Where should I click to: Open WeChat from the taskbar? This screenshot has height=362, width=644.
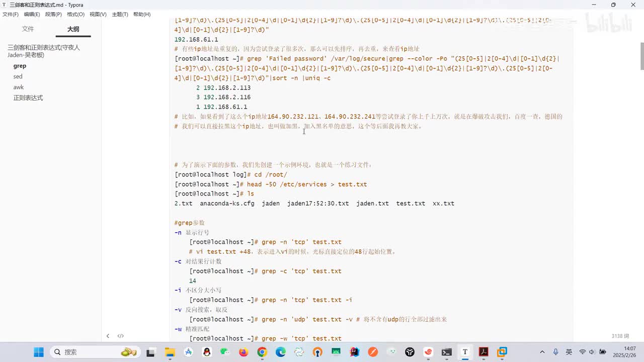pyautogui.click(x=225, y=352)
